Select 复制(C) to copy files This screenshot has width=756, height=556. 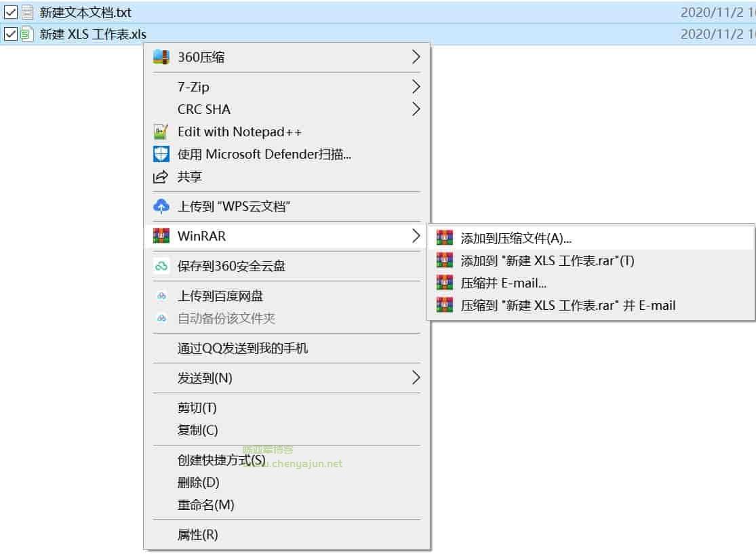pos(286,430)
